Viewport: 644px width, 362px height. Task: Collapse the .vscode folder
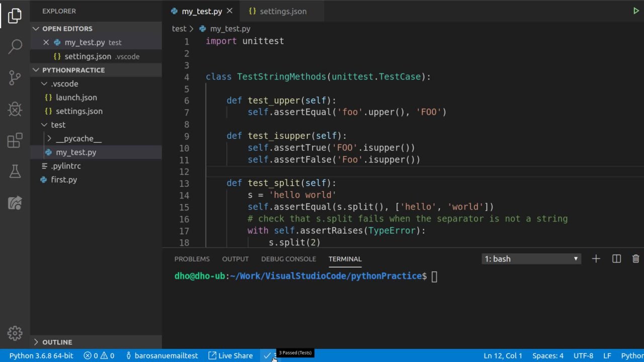click(x=96, y=83)
